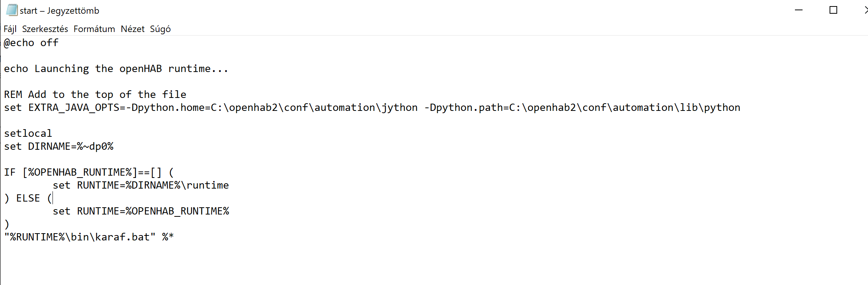Place cursor in 'set DIRNAME=%~dp0%' line
The width and height of the screenshot is (868, 285).
tap(59, 146)
